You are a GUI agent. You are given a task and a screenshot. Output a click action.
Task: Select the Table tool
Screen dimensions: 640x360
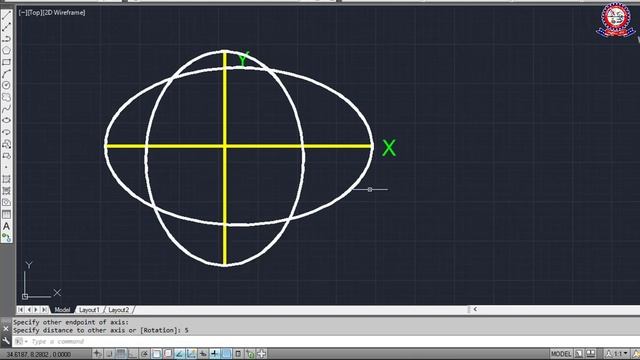tap(6, 214)
